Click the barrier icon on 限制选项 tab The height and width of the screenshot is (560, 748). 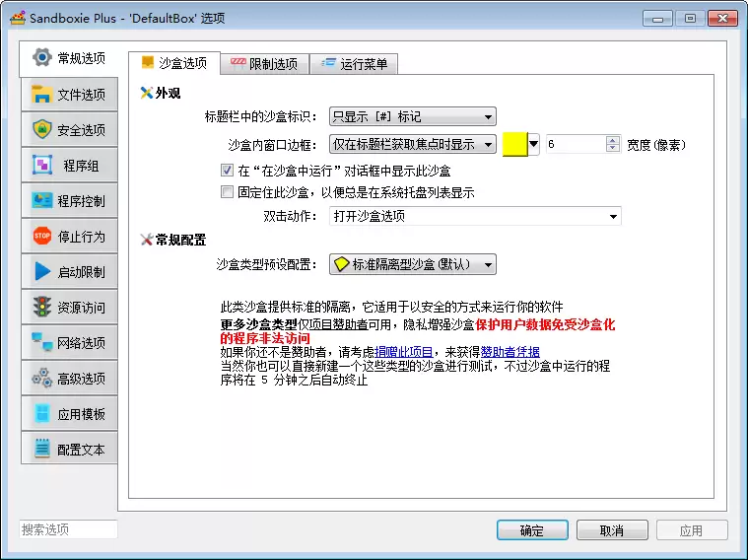238,63
